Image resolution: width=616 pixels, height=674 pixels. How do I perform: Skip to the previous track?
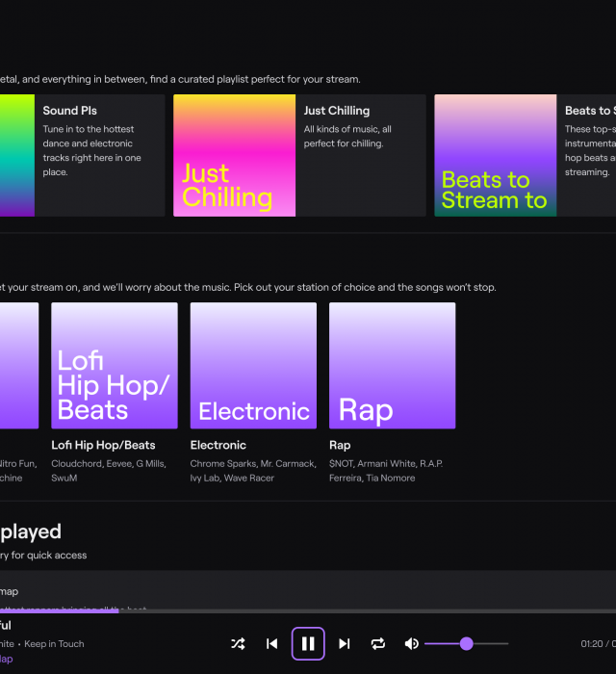[x=272, y=643]
